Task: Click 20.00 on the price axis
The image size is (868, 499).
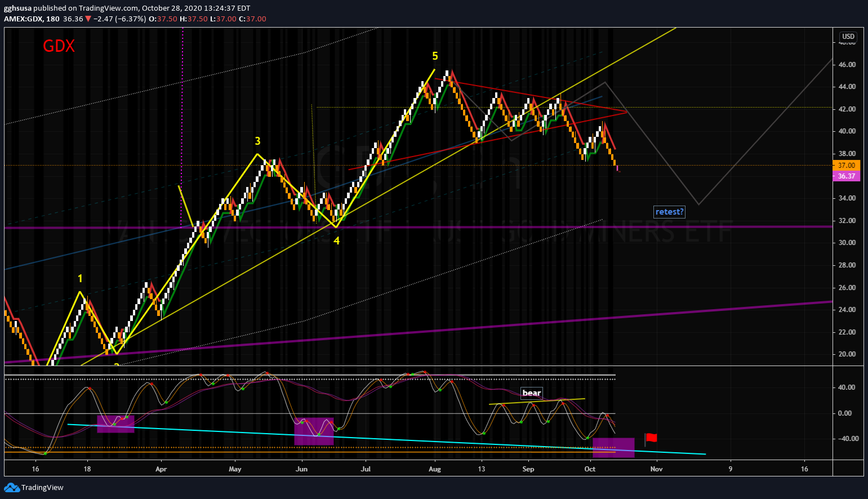Action: tap(847, 354)
